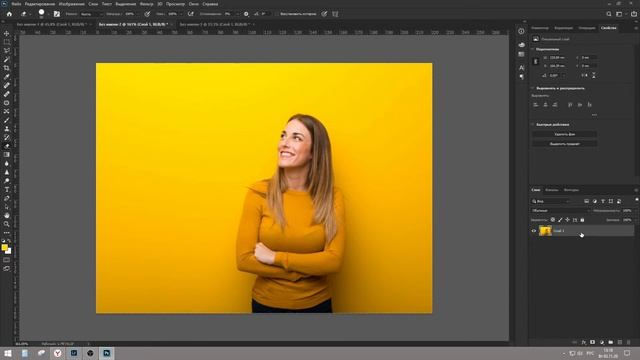Click Home icon in options bar
Viewport: 640px width, 360px height.
(9, 14)
